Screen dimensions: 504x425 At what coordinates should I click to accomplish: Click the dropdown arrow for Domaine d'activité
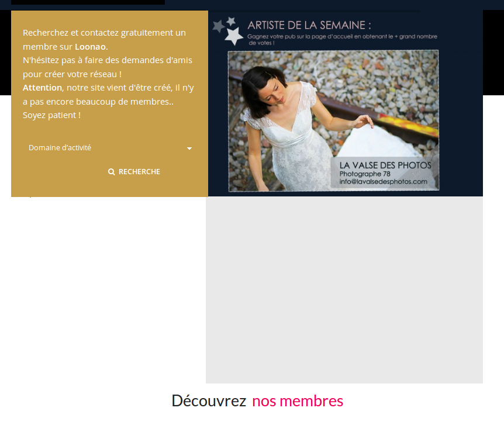click(x=189, y=148)
